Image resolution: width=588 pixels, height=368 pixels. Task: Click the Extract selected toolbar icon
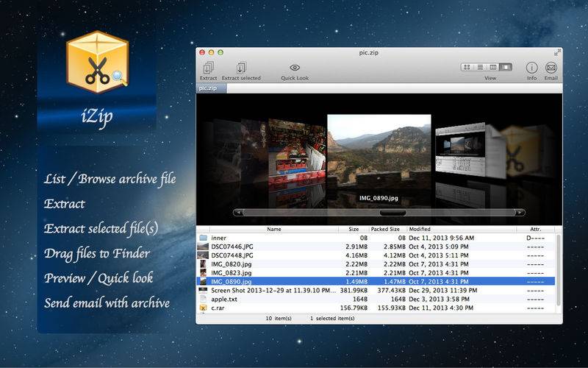(241, 68)
